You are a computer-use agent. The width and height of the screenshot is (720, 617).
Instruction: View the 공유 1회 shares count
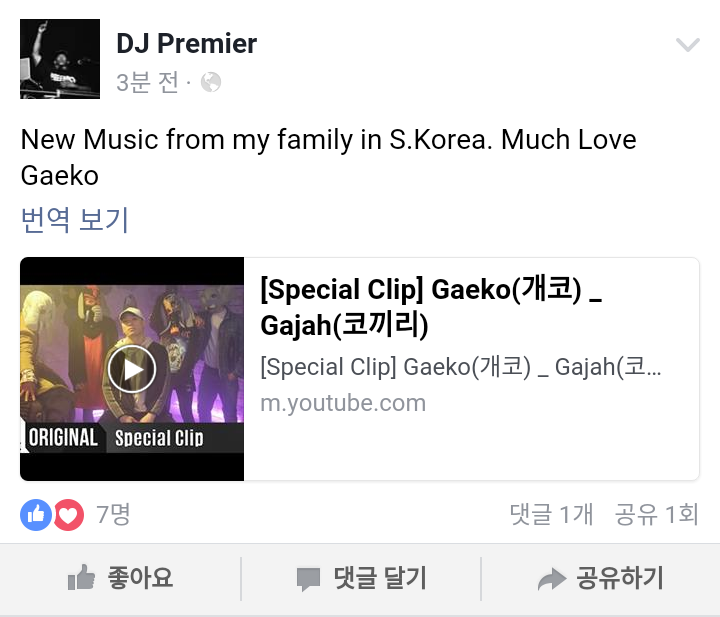coord(657,514)
